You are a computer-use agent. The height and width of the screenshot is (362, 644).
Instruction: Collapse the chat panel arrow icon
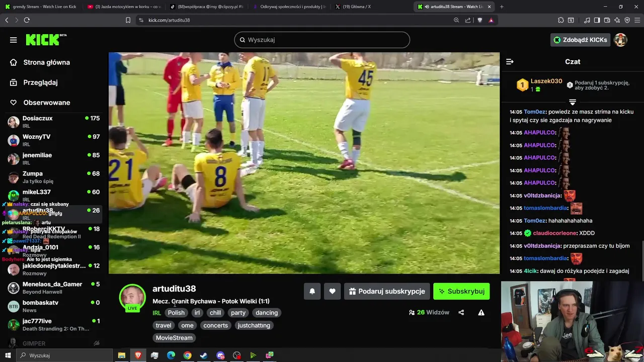[x=510, y=61]
